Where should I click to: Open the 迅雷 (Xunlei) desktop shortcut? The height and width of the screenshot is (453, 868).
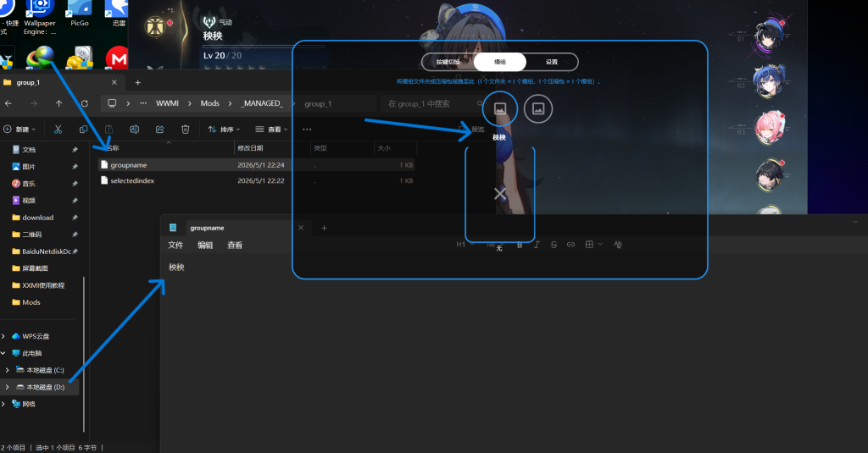(x=119, y=14)
